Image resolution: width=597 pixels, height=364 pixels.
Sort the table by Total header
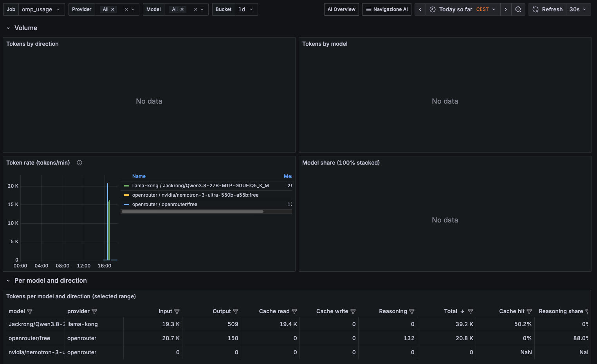[x=451, y=311]
